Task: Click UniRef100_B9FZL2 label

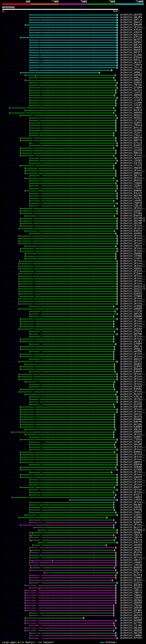Action: point(131,60)
